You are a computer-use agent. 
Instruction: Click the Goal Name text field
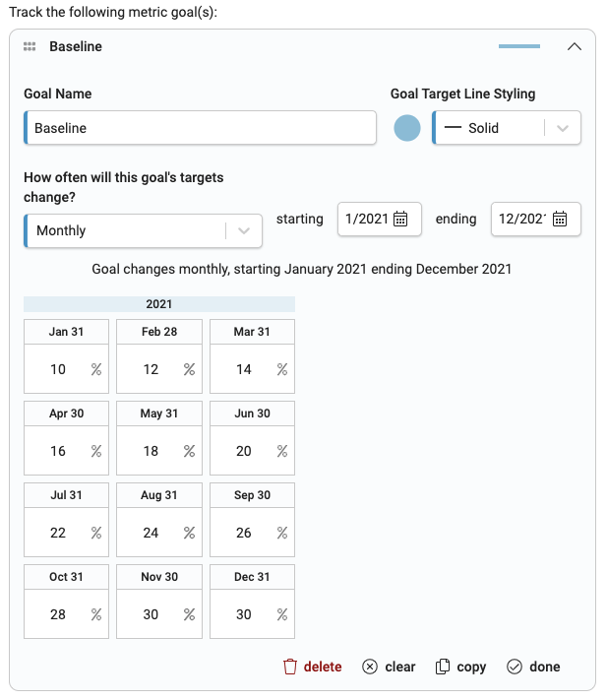click(x=200, y=128)
